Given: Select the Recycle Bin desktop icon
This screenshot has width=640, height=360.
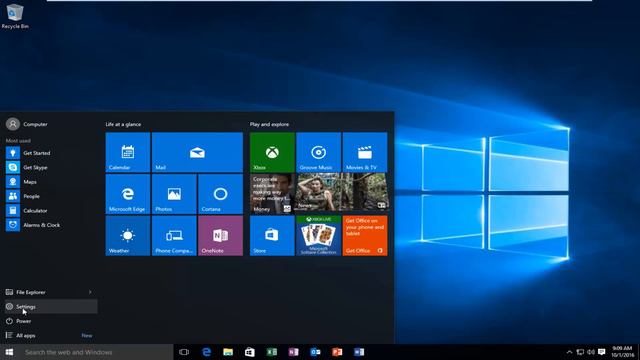Looking at the screenshot, I should [15, 16].
